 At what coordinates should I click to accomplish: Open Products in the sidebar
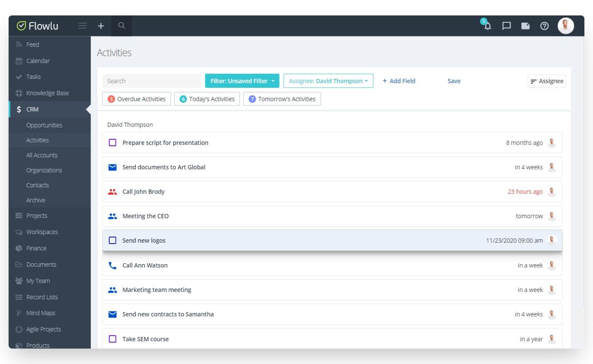click(38, 345)
